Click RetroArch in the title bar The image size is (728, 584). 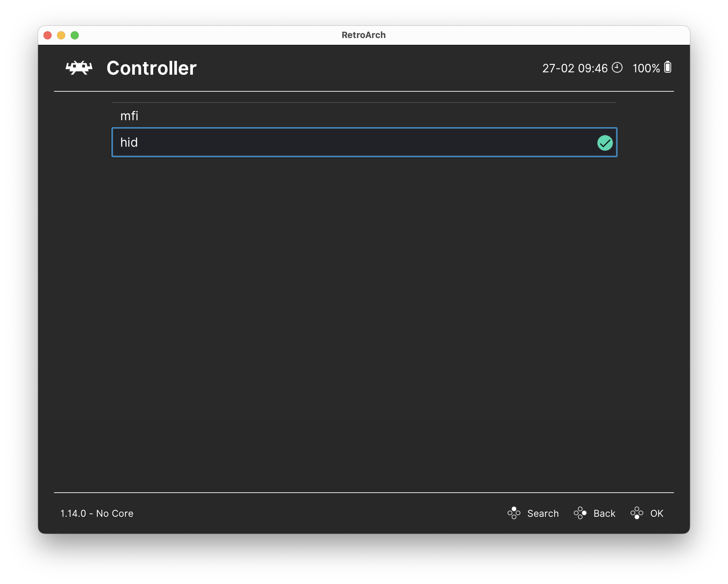(x=364, y=35)
